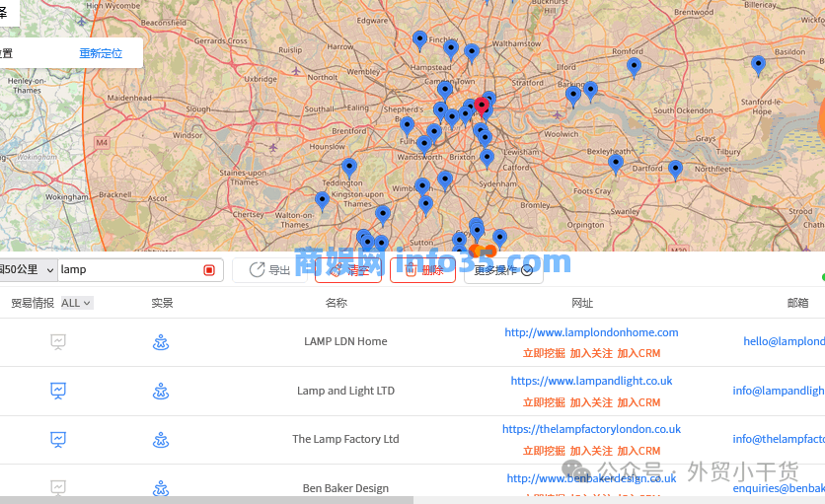Screen dimensions: 825x504
Task: Click 加入CRM for Lamp and Light LTD
Action: [638, 403]
